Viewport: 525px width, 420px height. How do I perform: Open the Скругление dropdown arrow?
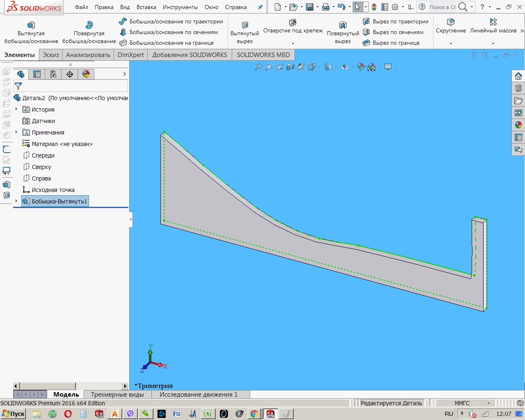click(451, 43)
